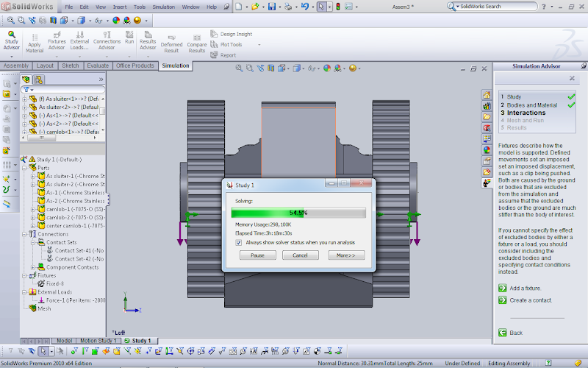Click 'Add a fixture' link

pos(526,288)
